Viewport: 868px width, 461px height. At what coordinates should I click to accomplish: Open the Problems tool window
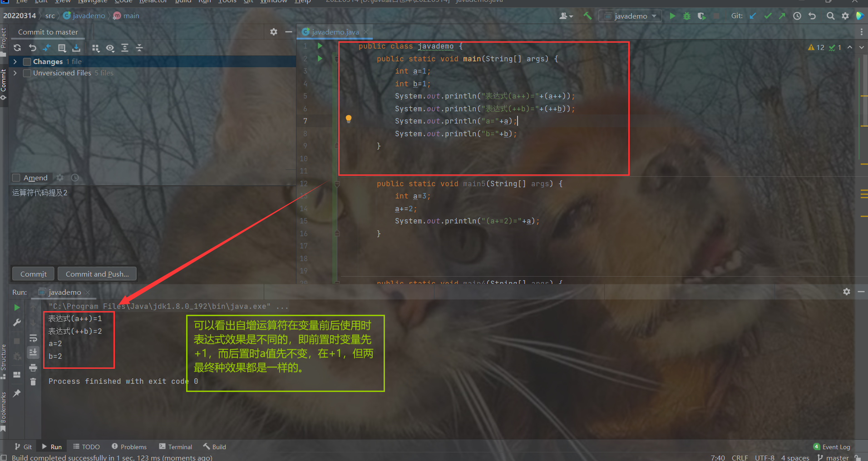[x=129, y=447]
